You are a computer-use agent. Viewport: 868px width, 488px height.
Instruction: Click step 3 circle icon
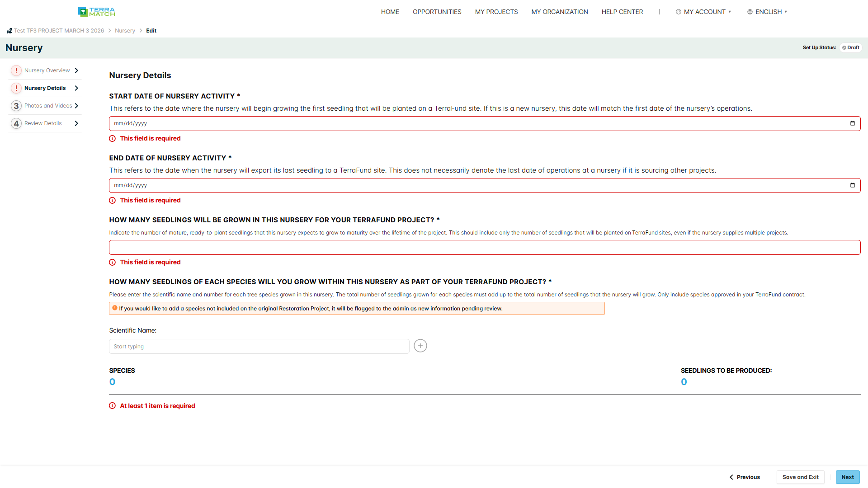[x=16, y=106]
